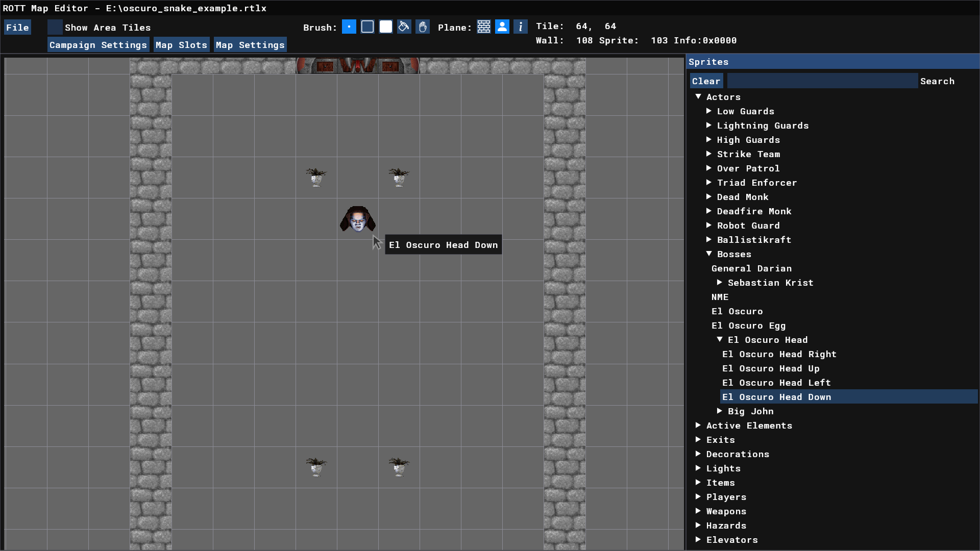
Task: Switch to the sprite plane person icon
Action: coord(502,27)
